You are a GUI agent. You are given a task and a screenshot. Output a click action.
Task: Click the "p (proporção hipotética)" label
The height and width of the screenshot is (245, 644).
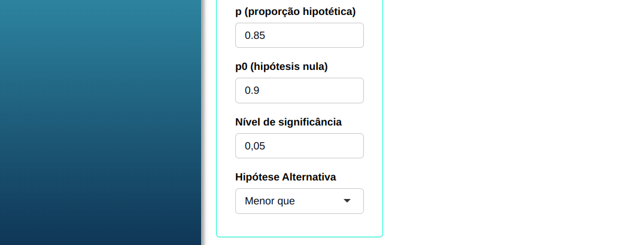[296, 11]
